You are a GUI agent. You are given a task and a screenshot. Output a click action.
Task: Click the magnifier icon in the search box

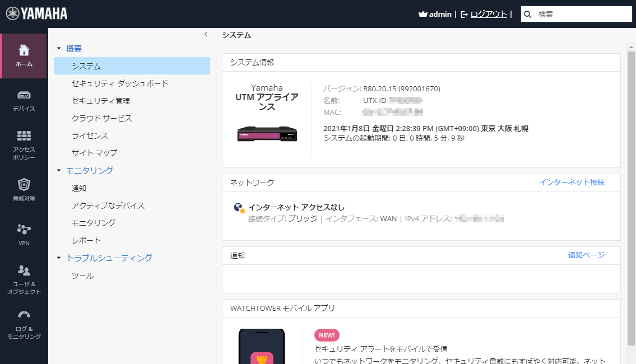(527, 14)
